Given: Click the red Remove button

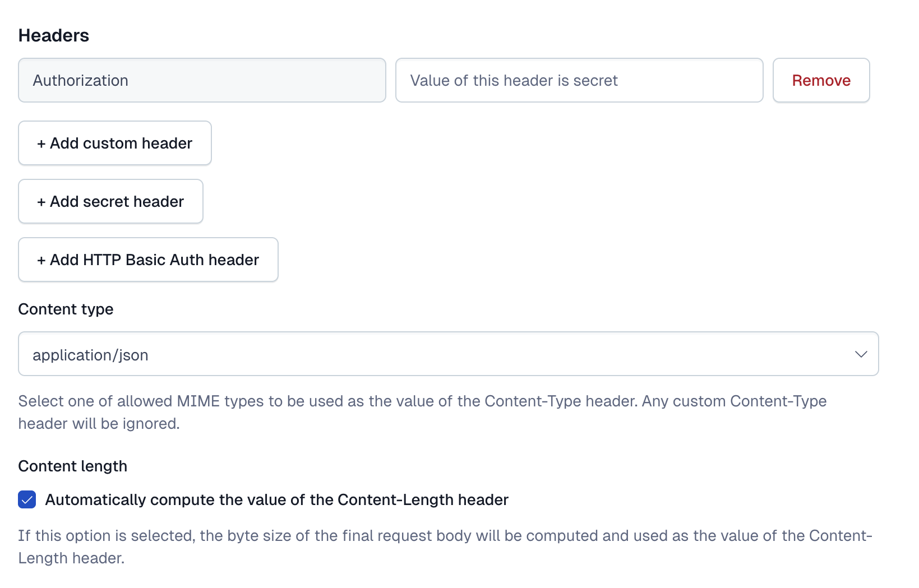Looking at the screenshot, I should click(821, 80).
